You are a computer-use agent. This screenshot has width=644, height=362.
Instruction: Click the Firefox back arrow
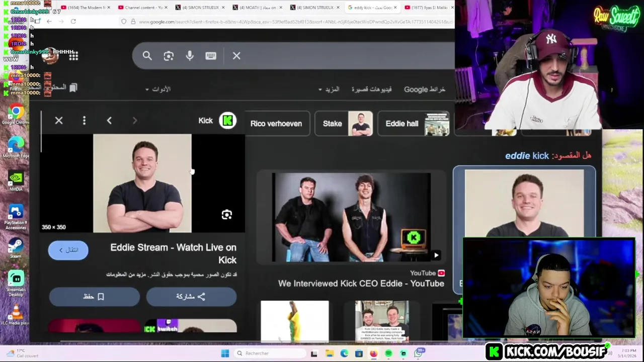[x=49, y=21]
